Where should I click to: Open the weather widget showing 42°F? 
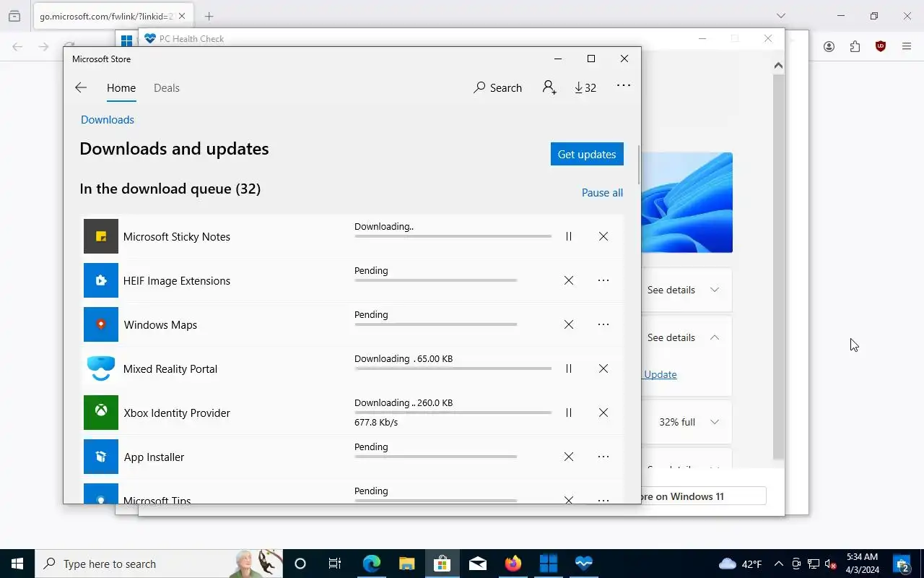740,564
